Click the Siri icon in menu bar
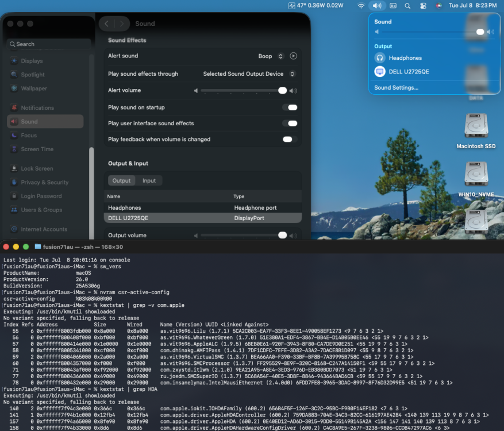This screenshot has width=504, height=431. 438,6
